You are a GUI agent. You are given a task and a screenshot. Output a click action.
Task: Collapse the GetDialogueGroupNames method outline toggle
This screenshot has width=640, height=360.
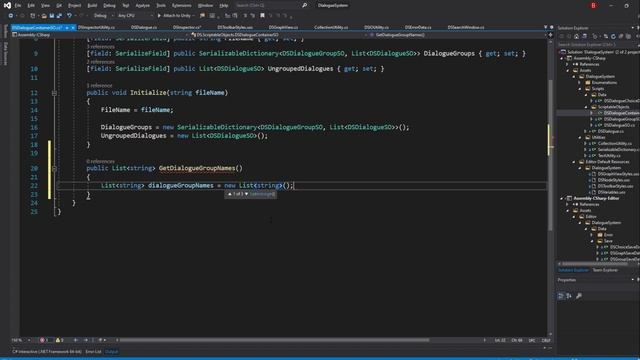click(x=54, y=169)
